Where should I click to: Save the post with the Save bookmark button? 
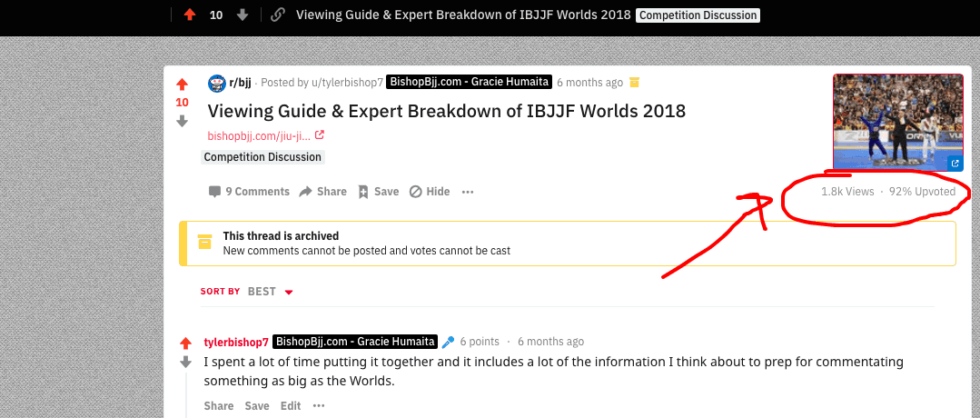(x=378, y=192)
